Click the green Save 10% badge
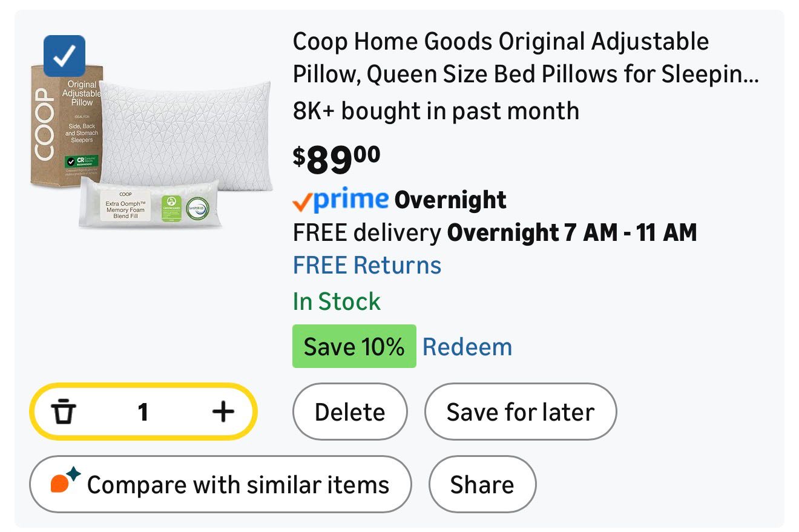Viewport: 799px width, 532px height. [354, 347]
